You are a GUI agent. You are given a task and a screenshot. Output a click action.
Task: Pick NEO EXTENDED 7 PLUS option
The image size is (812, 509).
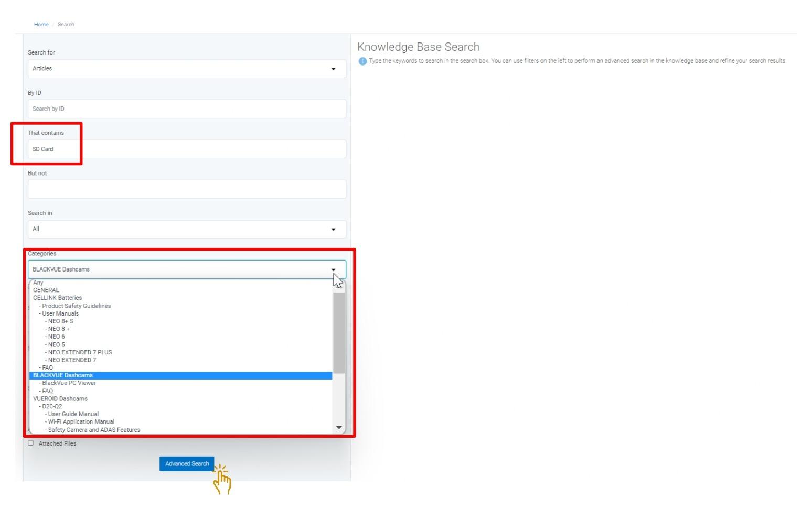click(x=80, y=352)
